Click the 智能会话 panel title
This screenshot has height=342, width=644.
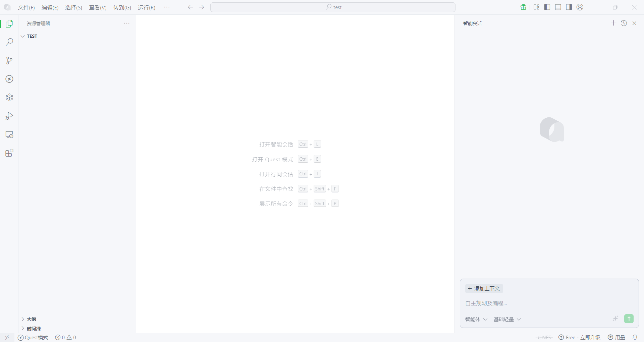pos(472,23)
